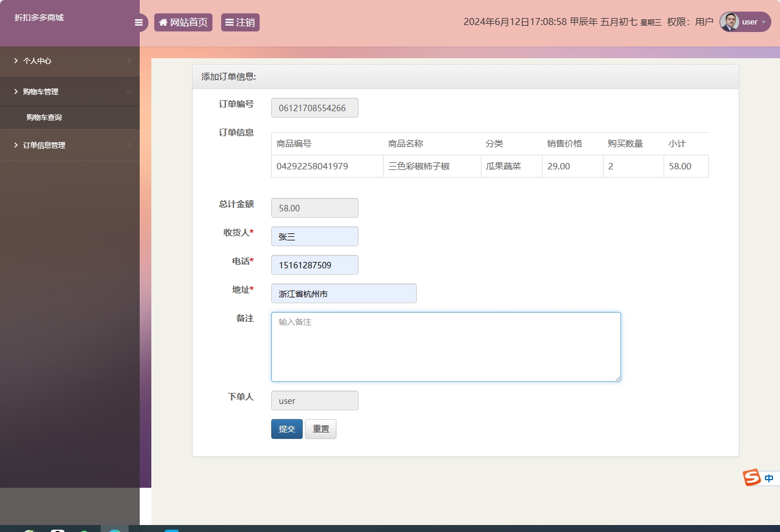Click the home icon on 网站首页 button
The height and width of the screenshot is (532, 780).
(162, 22)
